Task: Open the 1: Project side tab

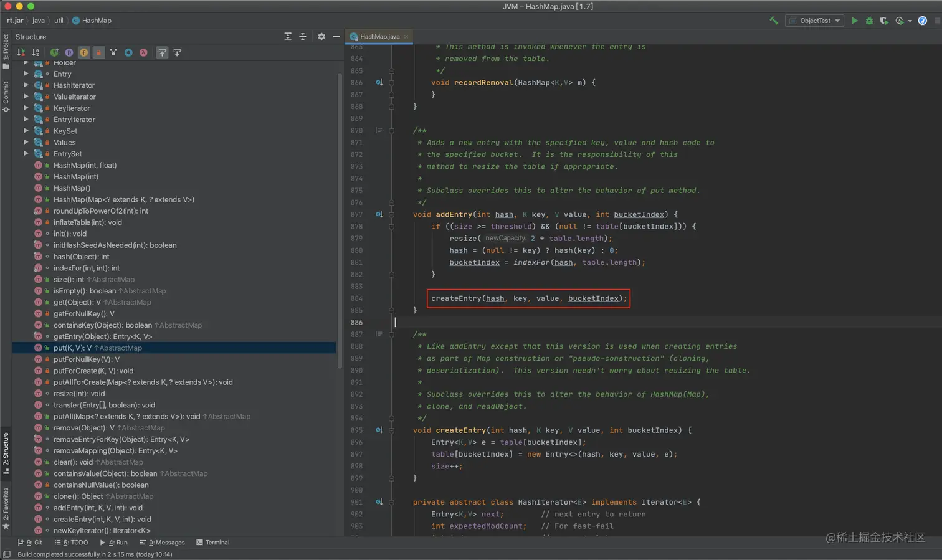Action: coord(6,50)
